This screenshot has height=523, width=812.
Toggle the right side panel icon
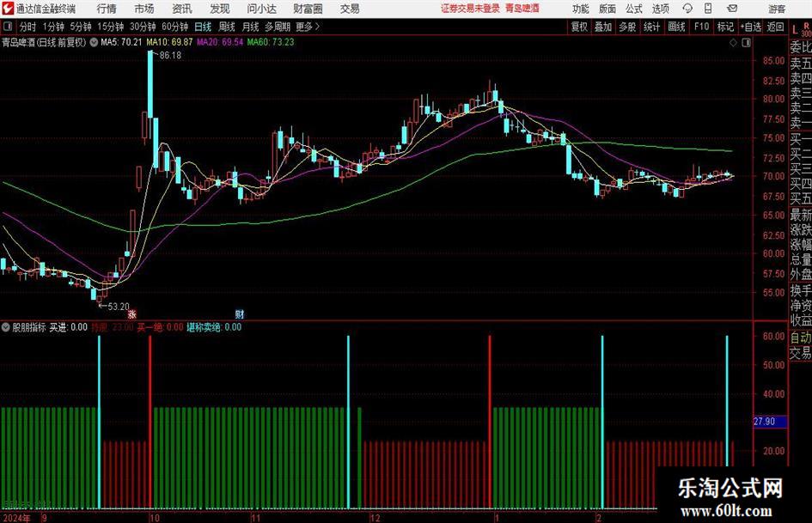[746, 42]
